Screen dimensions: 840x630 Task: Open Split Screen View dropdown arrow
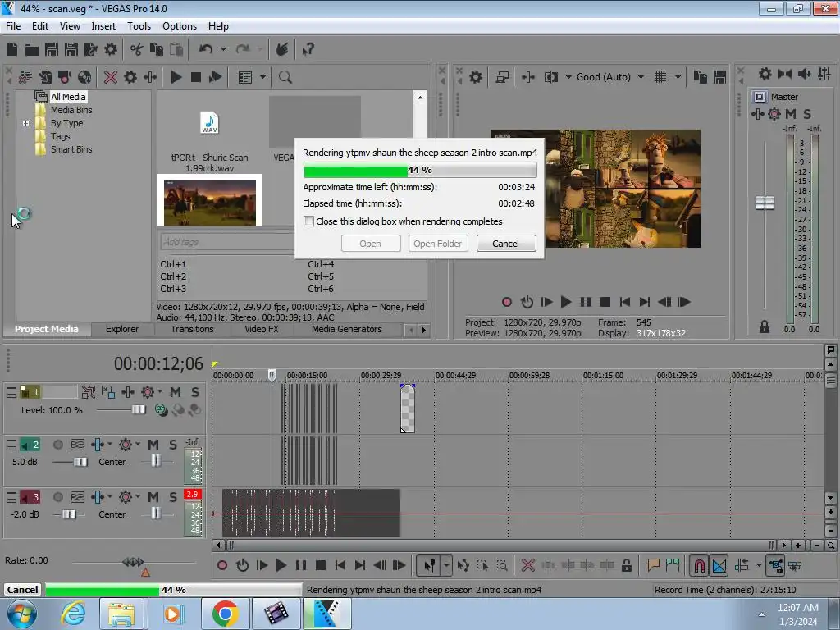[x=568, y=77]
